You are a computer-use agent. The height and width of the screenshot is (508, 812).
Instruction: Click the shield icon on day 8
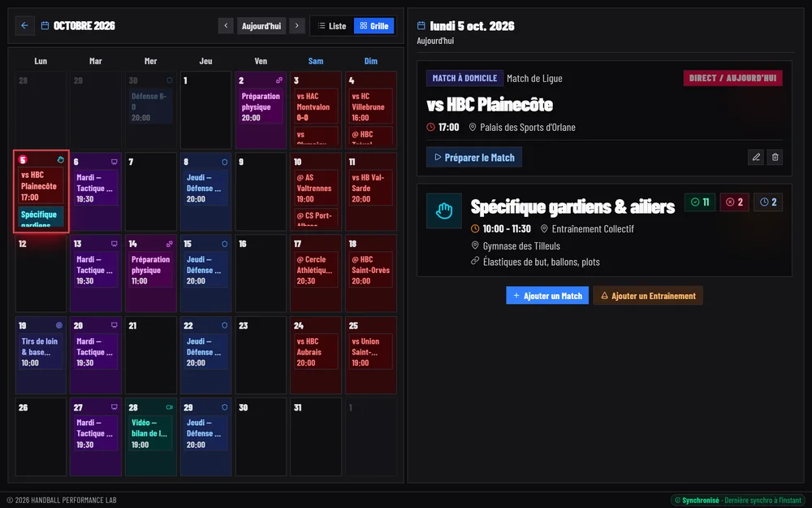tap(224, 163)
